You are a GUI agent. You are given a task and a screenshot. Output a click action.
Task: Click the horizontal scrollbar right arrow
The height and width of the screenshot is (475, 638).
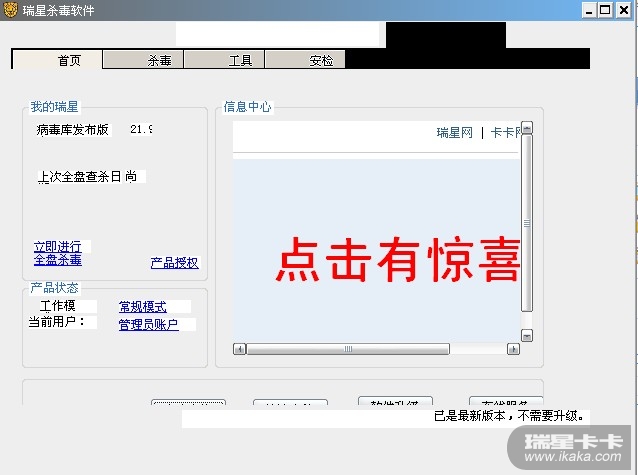pyautogui.click(x=513, y=349)
